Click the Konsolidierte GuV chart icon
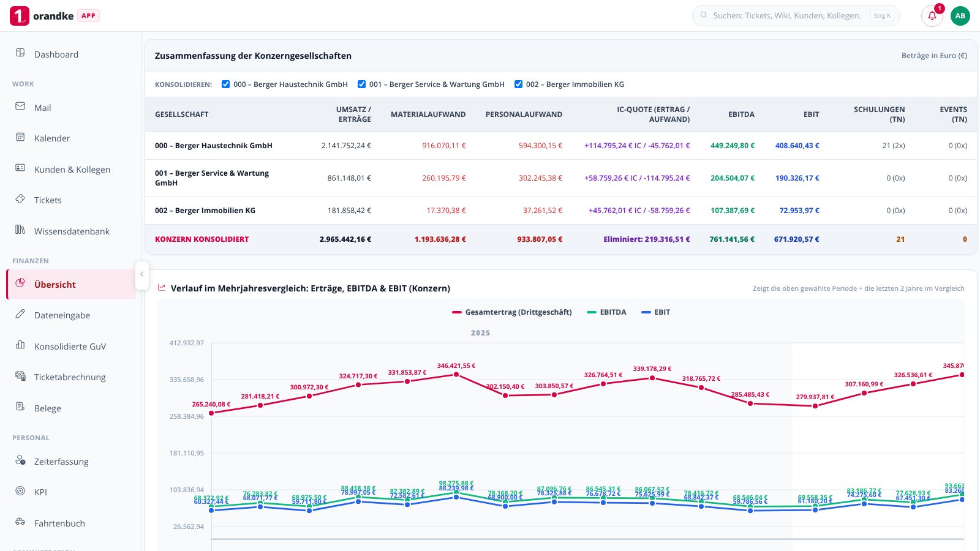The width and height of the screenshot is (980, 551). (x=20, y=345)
